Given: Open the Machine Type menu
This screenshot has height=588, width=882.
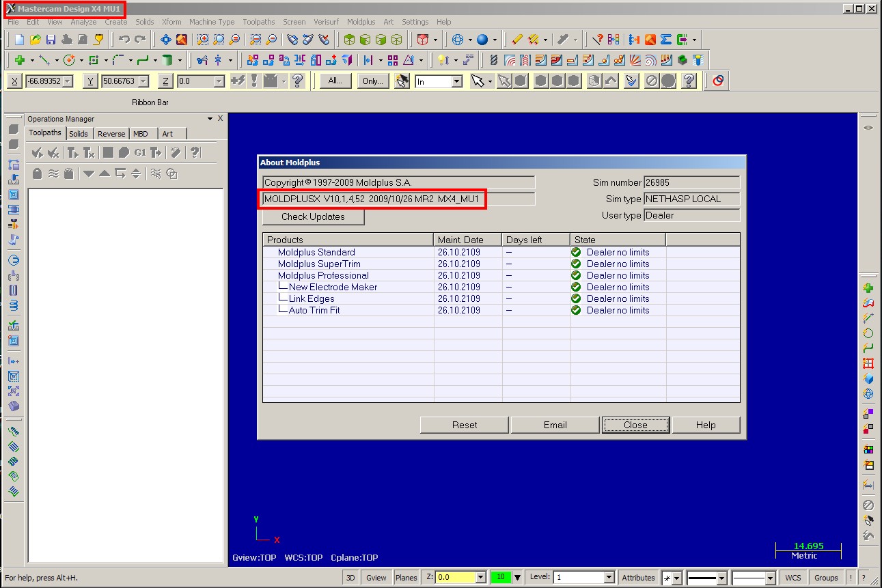Looking at the screenshot, I should click(x=212, y=22).
